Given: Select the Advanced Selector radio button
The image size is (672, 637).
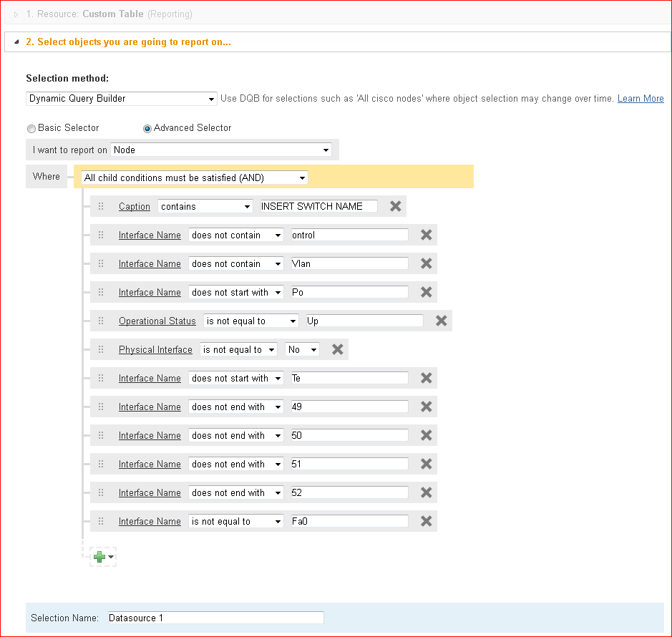Looking at the screenshot, I should pos(147,129).
